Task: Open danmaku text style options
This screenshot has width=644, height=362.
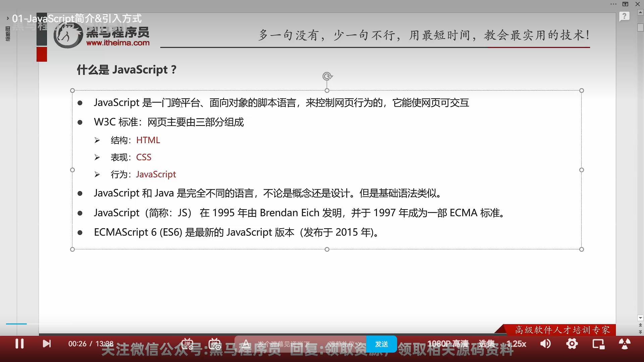Action: pyautogui.click(x=246, y=344)
